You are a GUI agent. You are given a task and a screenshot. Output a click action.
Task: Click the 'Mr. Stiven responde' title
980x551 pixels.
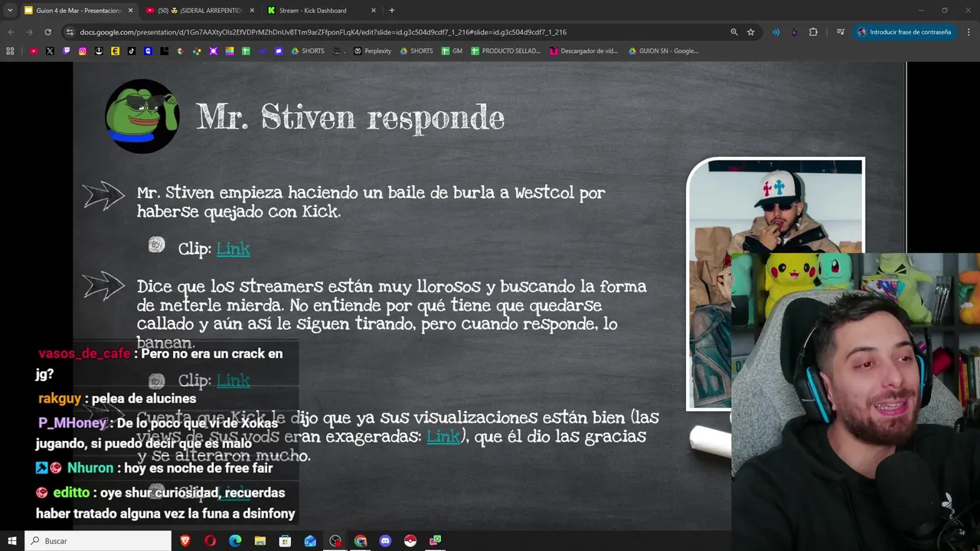point(351,118)
